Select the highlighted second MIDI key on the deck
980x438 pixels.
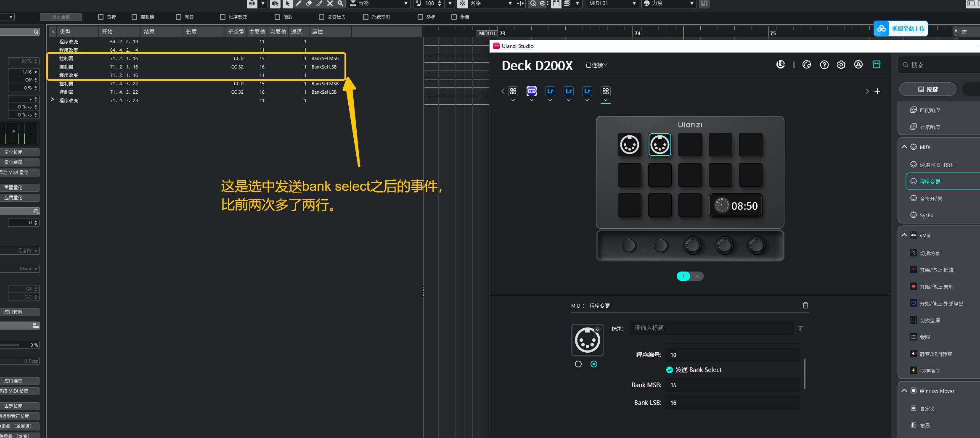660,145
